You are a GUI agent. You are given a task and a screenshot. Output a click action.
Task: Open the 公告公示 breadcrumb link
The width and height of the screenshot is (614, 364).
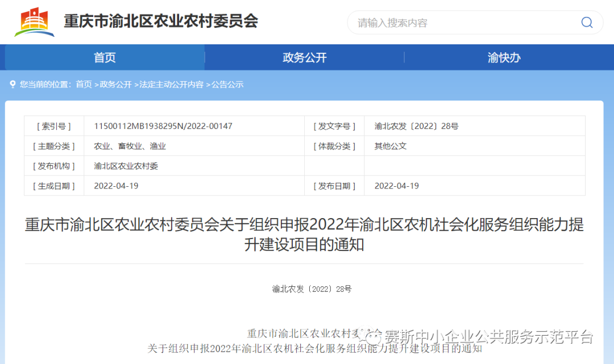(x=227, y=84)
